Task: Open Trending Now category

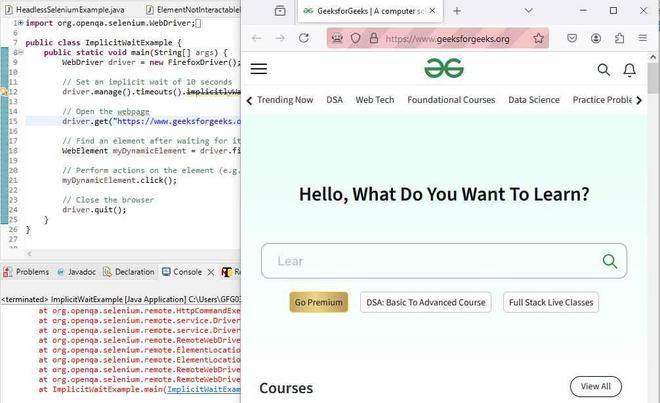Action: [285, 100]
